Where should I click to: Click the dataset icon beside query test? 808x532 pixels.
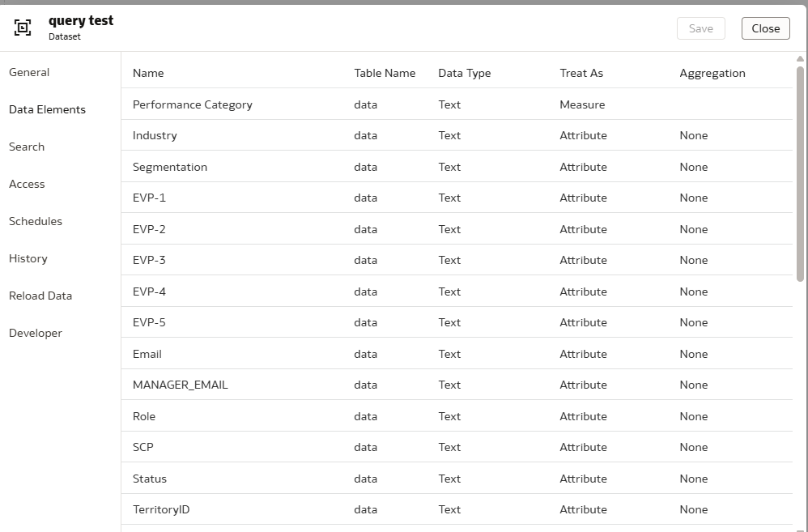[23, 28]
